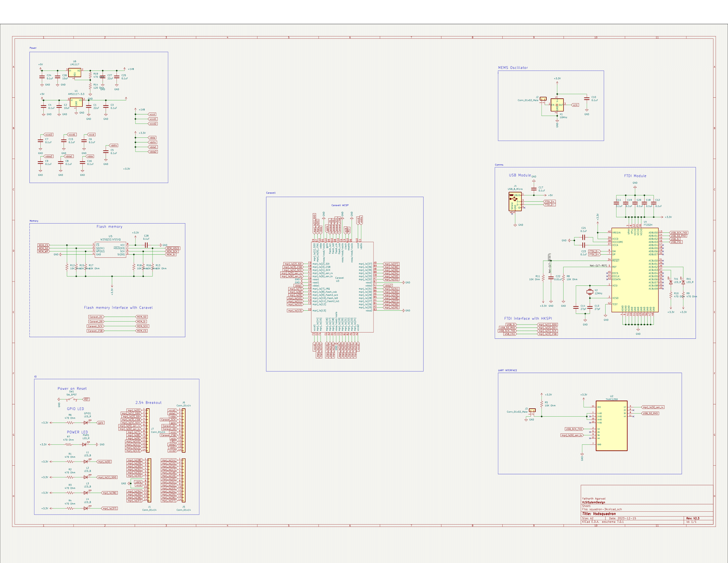
Task: Select the 'Title: Vsdsquadron' title block field
Action: 599,514
